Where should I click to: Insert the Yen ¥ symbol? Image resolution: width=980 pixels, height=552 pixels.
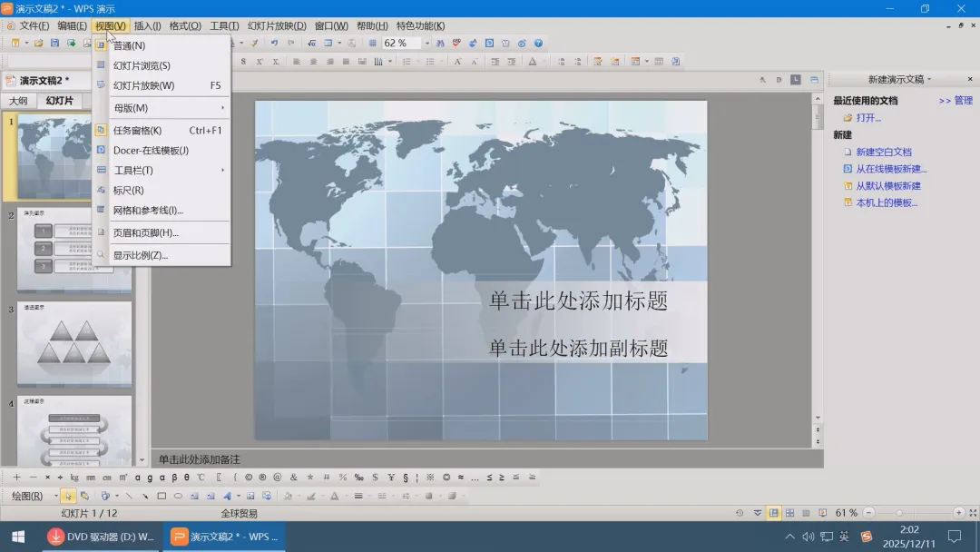pos(391,477)
